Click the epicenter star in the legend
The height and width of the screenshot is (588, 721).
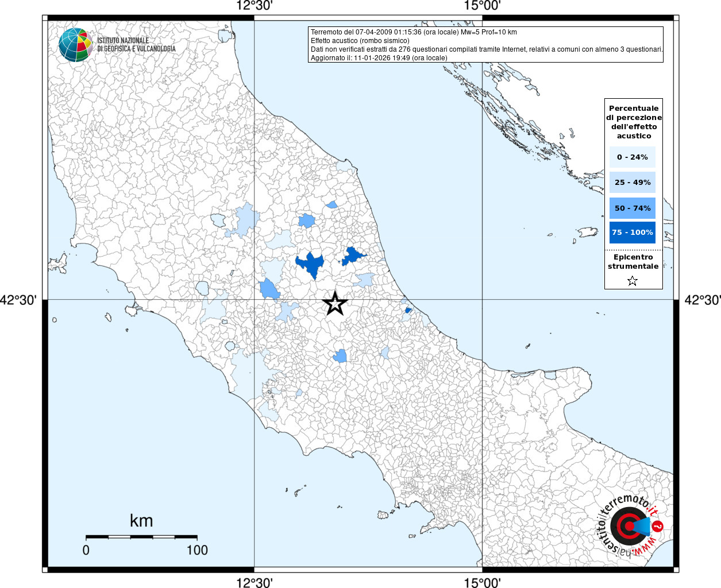[x=633, y=281]
